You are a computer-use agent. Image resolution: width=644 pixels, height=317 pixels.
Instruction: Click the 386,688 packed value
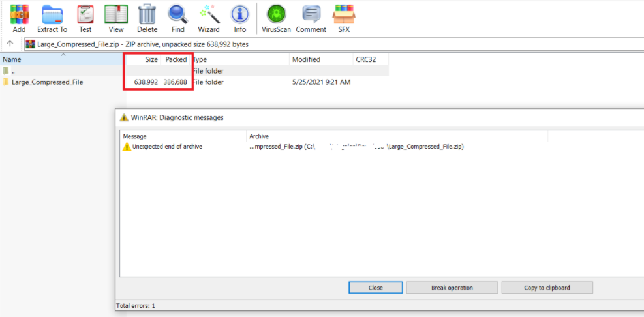point(176,82)
